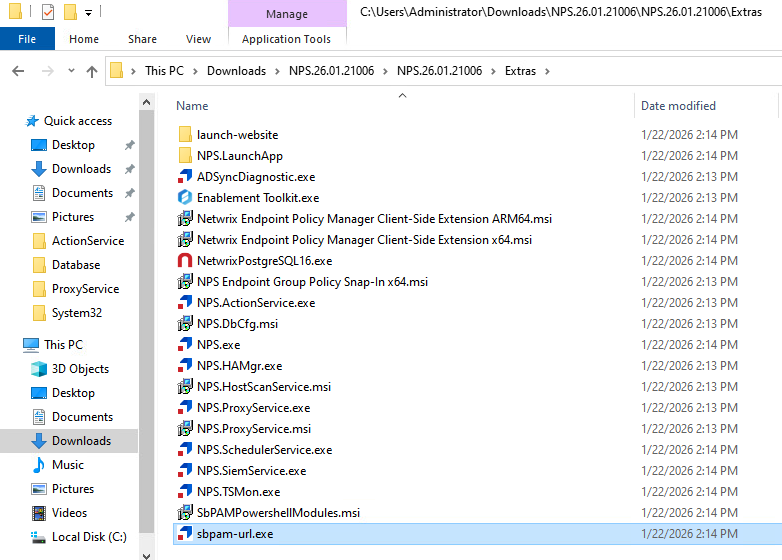
Task: Click the NPS Endpoint Group Policy Snap-In icon
Action: click(185, 282)
